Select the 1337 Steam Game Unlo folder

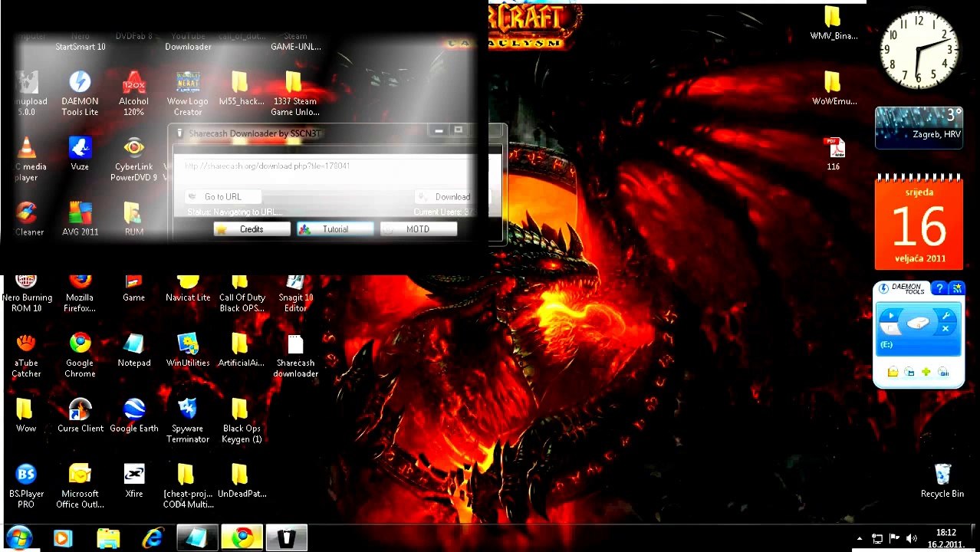click(x=295, y=94)
